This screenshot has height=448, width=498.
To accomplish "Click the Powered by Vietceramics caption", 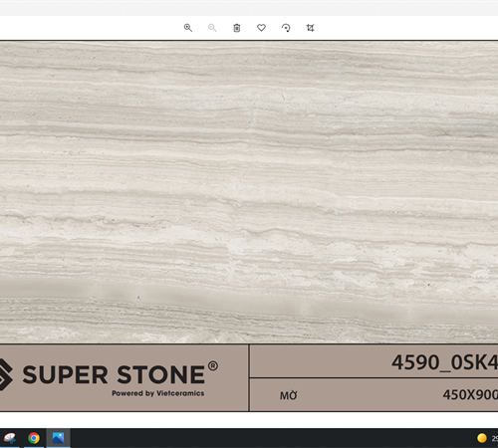I will (x=158, y=393).
